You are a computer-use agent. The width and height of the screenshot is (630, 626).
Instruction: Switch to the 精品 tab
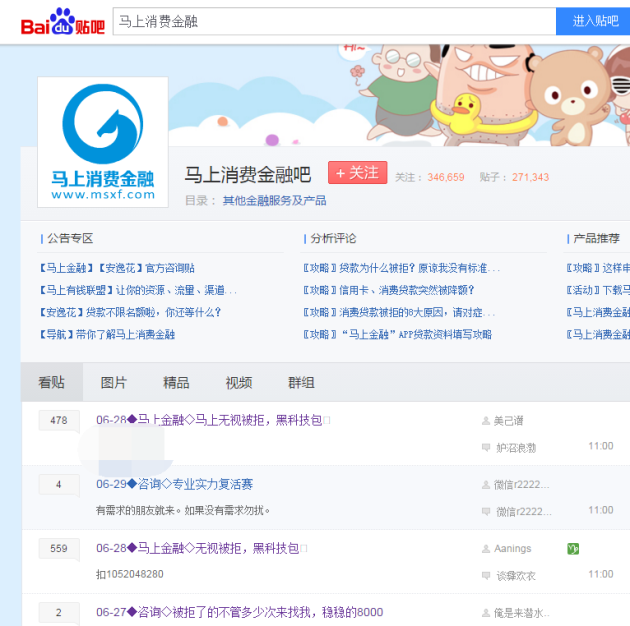(176, 382)
